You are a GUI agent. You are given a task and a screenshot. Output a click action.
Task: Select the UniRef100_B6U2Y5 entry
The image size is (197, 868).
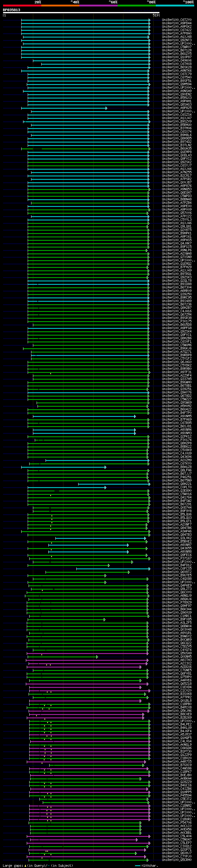click(x=177, y=54)
